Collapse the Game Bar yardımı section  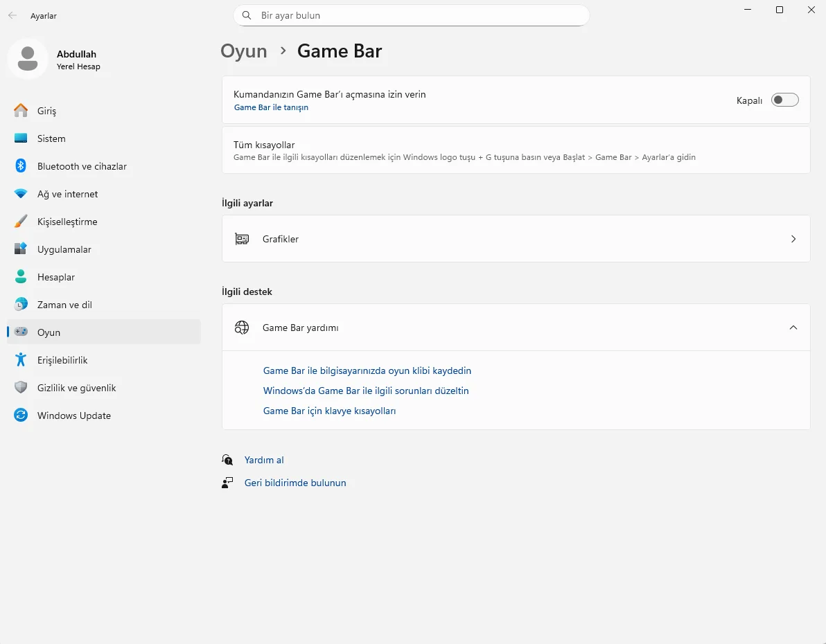pyautogui.click(x=793, y=328)
